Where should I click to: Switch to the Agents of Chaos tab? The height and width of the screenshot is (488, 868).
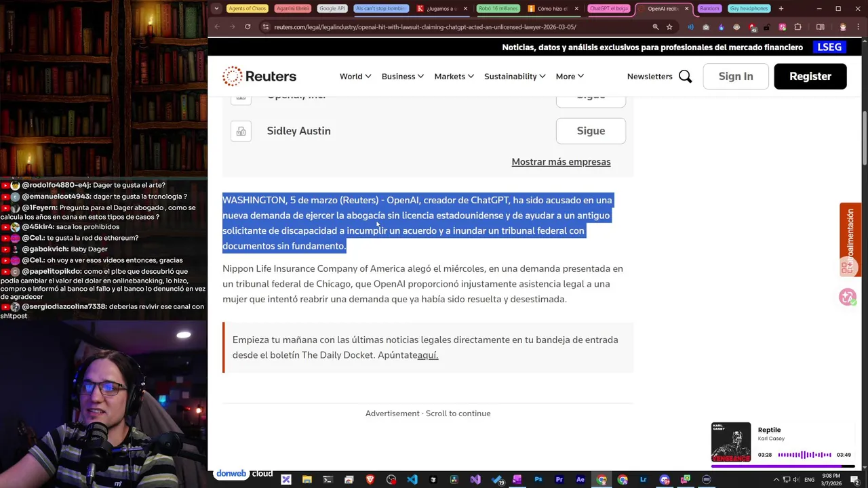click(x=247, y=9)
